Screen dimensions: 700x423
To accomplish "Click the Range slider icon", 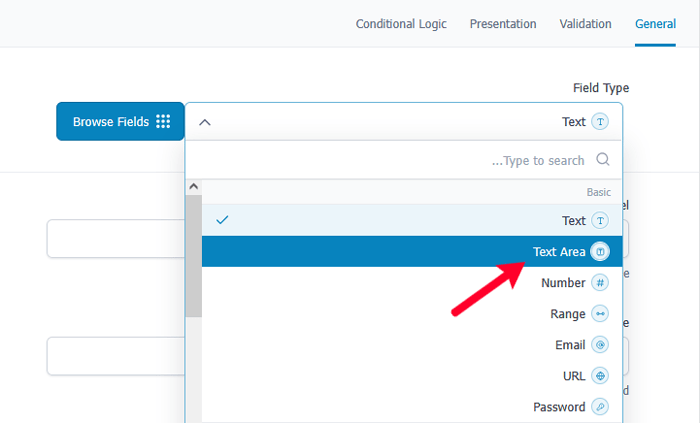I will (x=600, y=314).
